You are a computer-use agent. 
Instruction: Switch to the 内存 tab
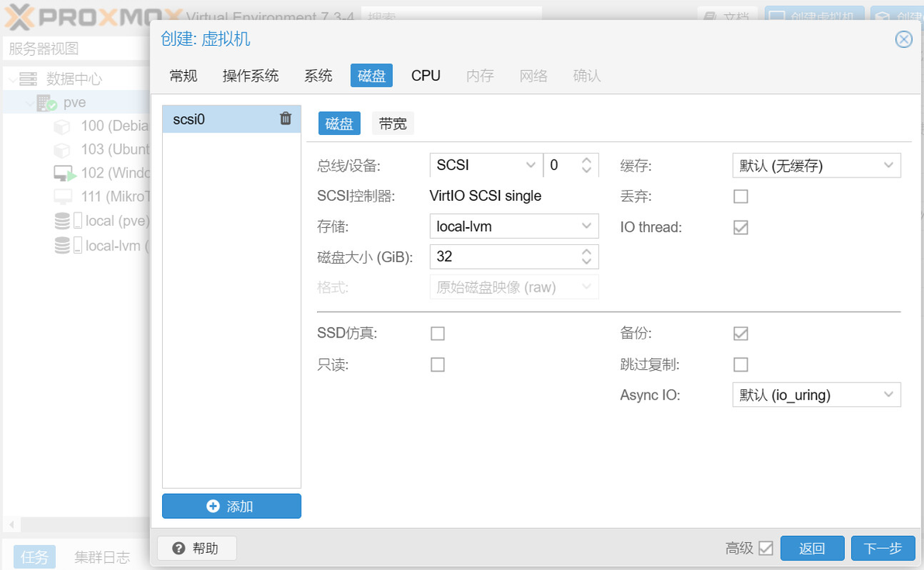[x=480, y=76]
